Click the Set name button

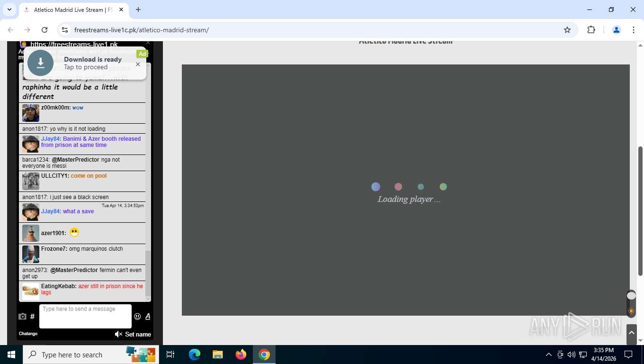pos(138,334)
